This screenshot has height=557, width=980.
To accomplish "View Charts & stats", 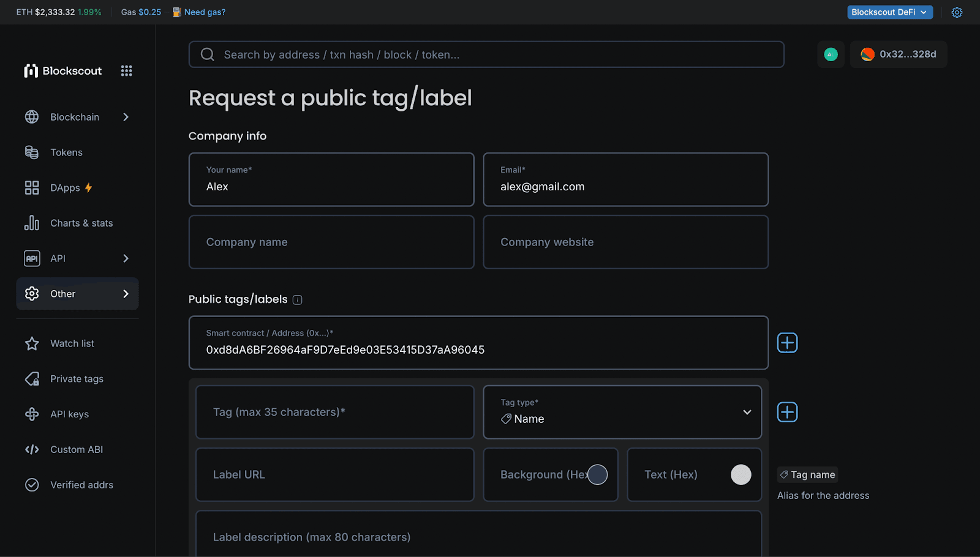I will tap(81, 223).
